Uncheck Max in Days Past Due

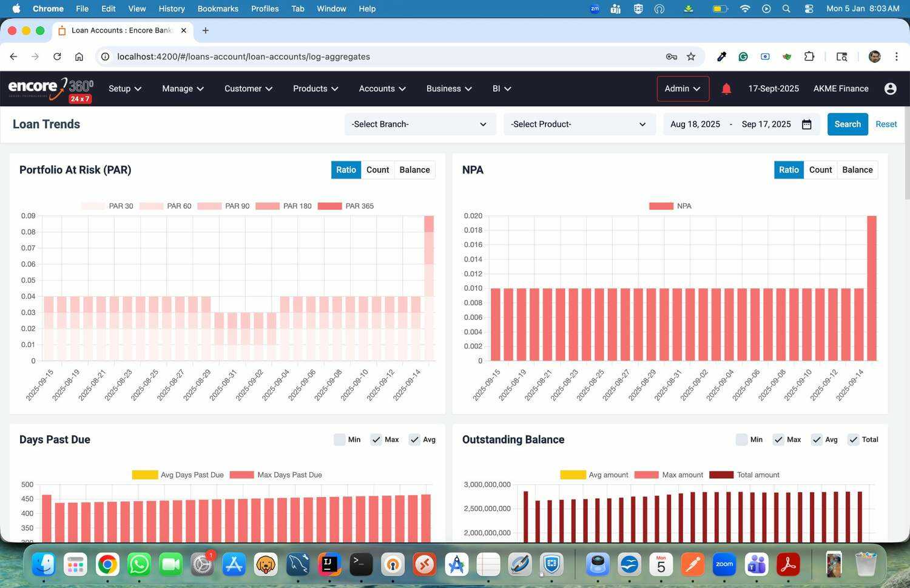point(376,439)
